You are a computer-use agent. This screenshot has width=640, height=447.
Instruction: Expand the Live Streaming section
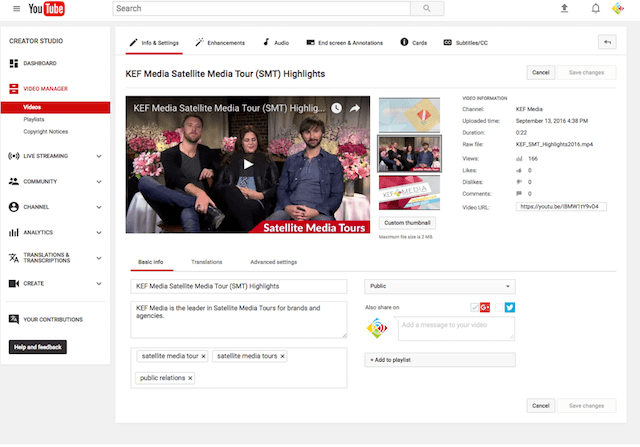(x=98, y=156)
